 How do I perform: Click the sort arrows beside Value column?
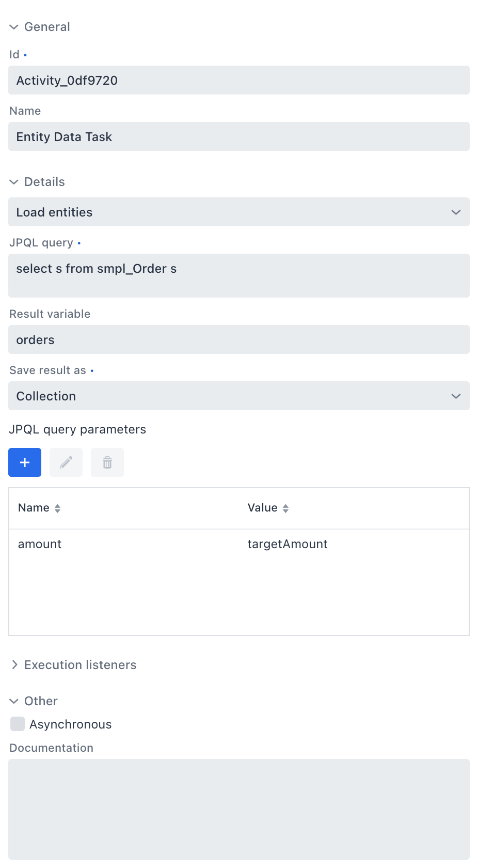coord(285,508)
